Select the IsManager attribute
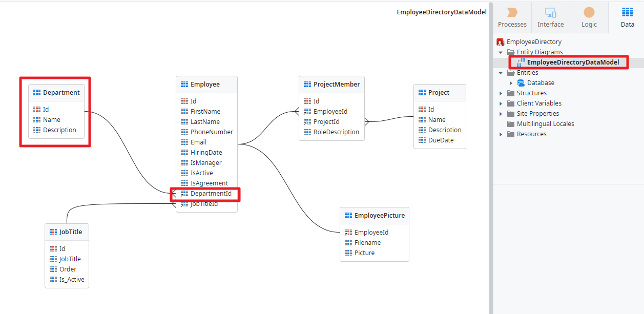The width and height of the screenshot is (644, 314). pos(206,163)
